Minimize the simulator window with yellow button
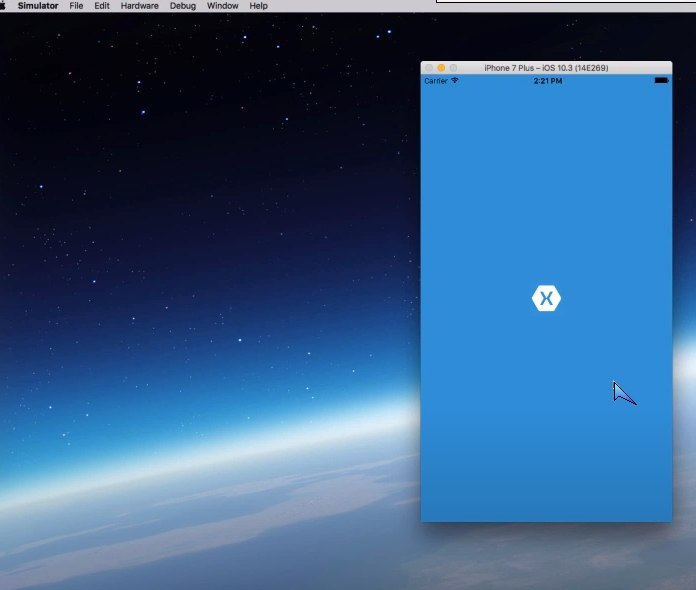The height and width of the screenshot is (590, 696). [x=441, y=68]
